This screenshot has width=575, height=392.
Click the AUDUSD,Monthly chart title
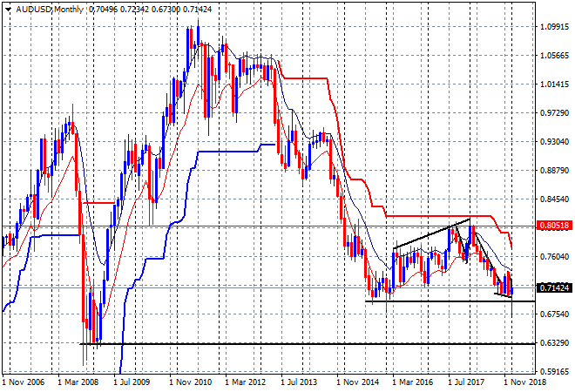click(50, 10)
